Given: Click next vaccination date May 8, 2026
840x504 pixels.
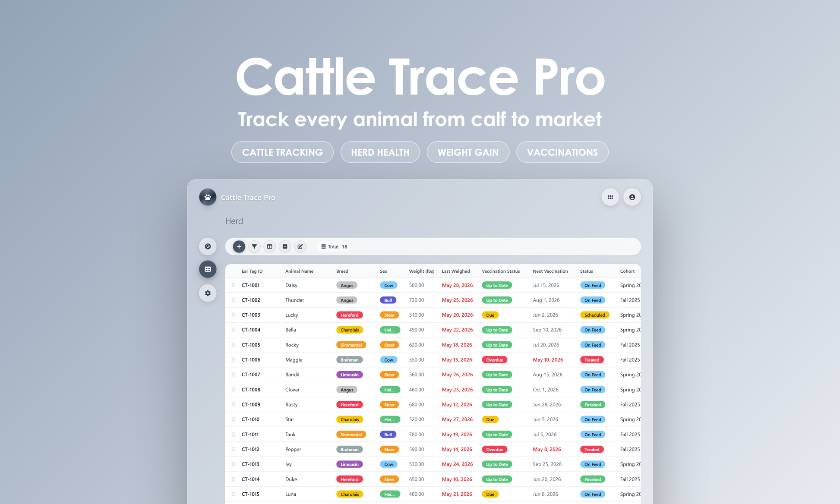Looking at the screenshot, I should click(x=546, y=449).
